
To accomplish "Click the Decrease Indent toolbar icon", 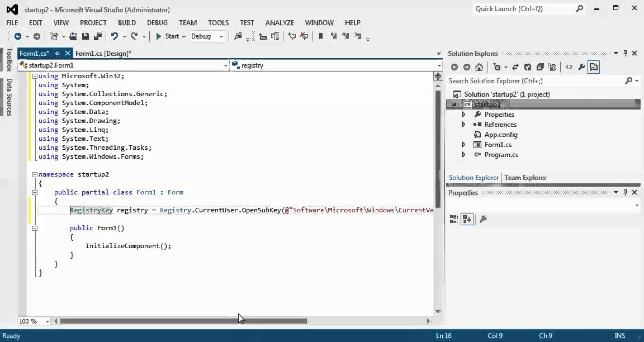I will pyautogui.click(x=263, y=36).
